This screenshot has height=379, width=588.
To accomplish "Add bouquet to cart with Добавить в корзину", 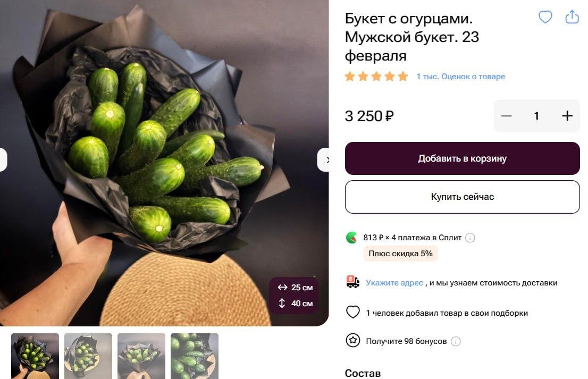I will (x=463, y=158).
